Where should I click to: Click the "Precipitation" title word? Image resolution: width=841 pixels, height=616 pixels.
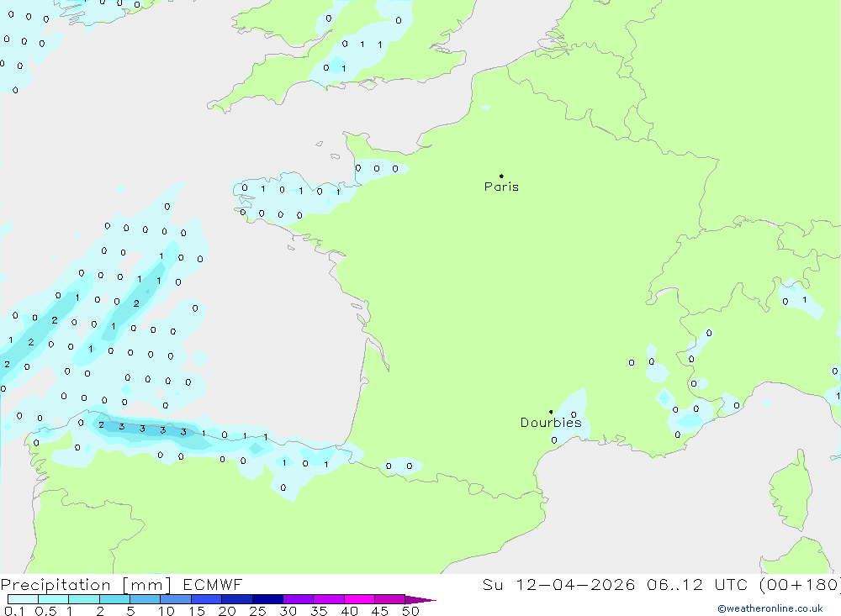(x=56, y=584)
